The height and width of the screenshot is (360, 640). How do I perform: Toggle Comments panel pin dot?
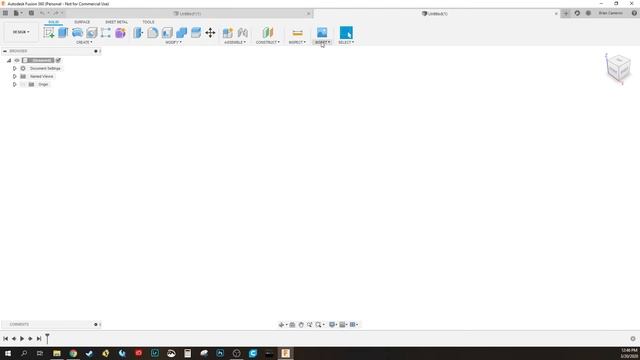96,324
